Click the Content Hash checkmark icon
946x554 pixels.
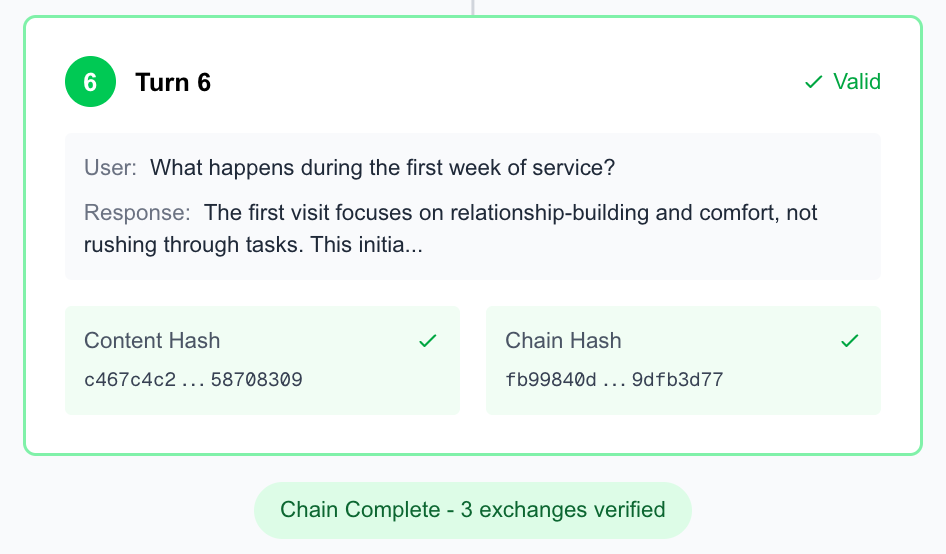coord(428,341)
